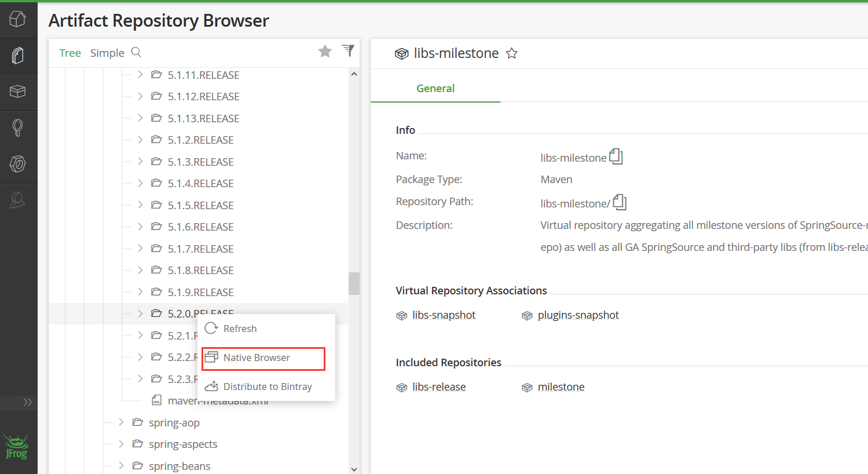Expand the 5.1.4.RELEASE folder
868x474 pixels.
pyautogui.click(x=140, y=183)
